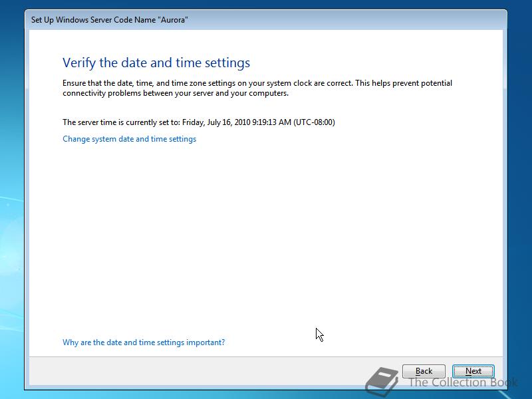This screenshot has width=532, height=399.
Task: Open 'Why are the date and time settings important?' help
Action: click(x=144, y=342)
